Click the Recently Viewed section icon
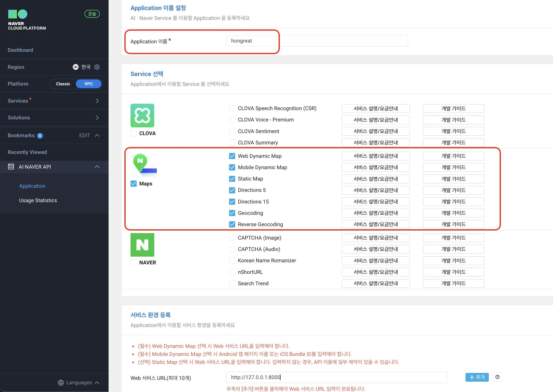 11,166
